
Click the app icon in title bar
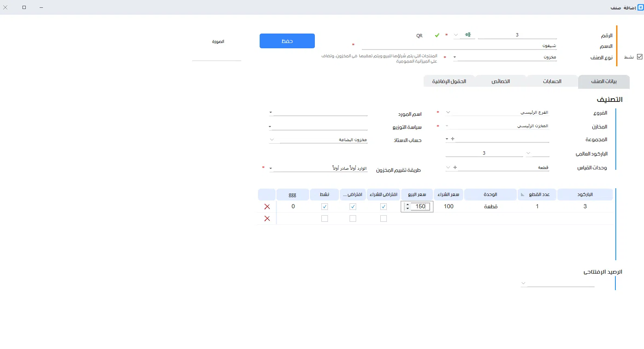pyautogui.click(x=640, y=7)
